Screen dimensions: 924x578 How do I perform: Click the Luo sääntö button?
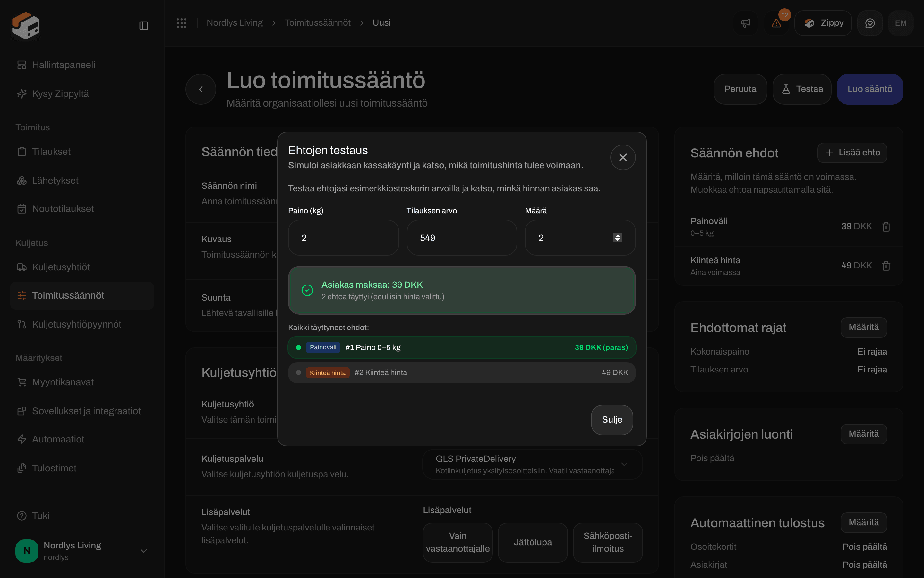[870, 89]
